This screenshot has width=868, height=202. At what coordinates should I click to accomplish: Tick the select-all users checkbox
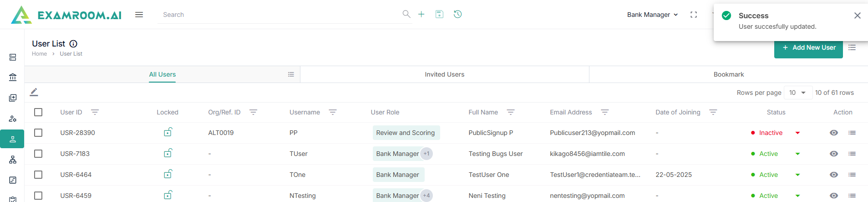click(x=38, y=112)
